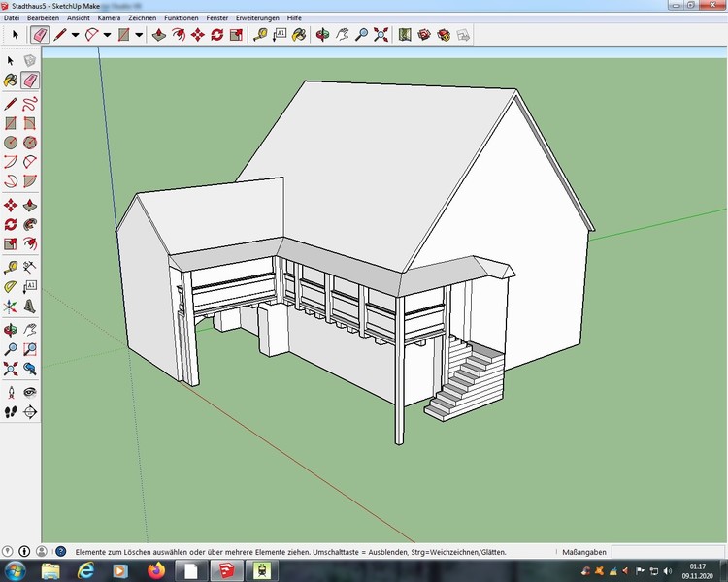Screen dimensions: 728x582
Task: Click Zoom Extents in the top toolbar
Action: (381, 35)
